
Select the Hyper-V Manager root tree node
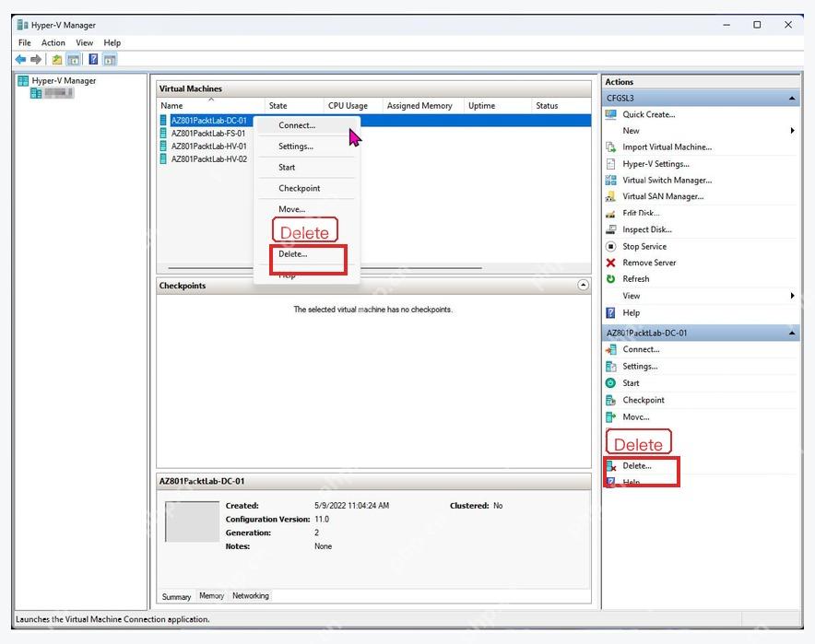64,80
